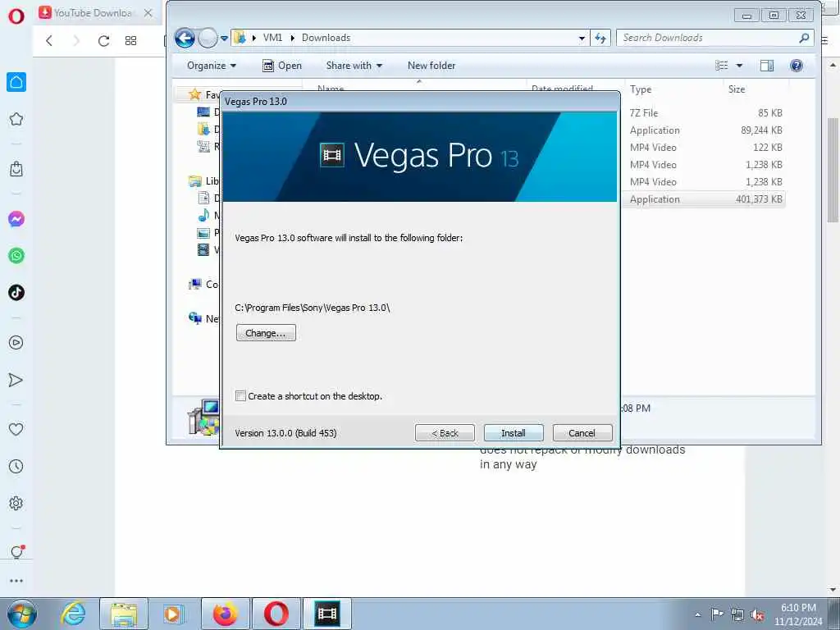Click the volume muted tray icon
Viewport: 840px width, 630px height.
click(757, 614)
